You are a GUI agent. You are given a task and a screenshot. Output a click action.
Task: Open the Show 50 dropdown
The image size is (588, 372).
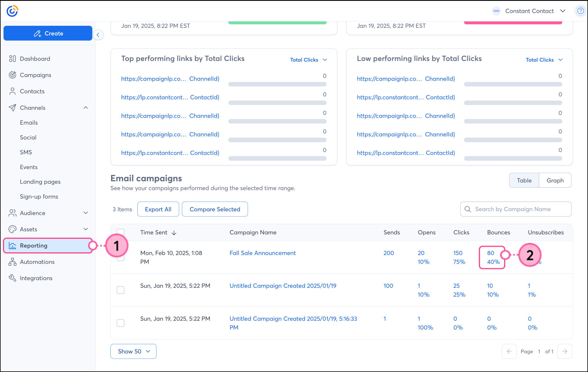[x=133, y=351]
